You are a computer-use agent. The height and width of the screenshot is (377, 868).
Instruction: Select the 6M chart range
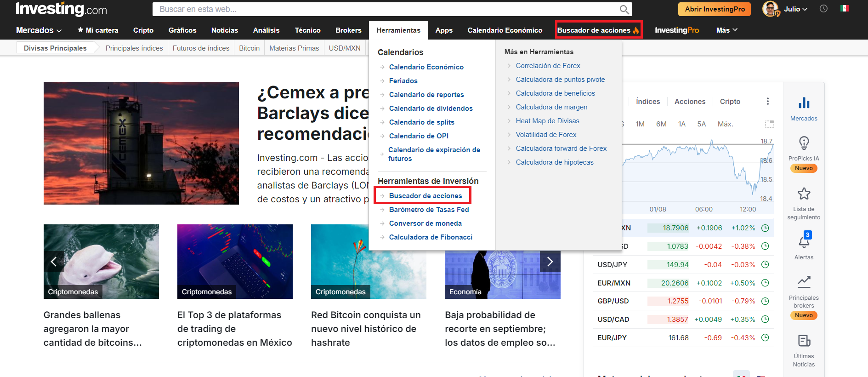tap(661, 124)
